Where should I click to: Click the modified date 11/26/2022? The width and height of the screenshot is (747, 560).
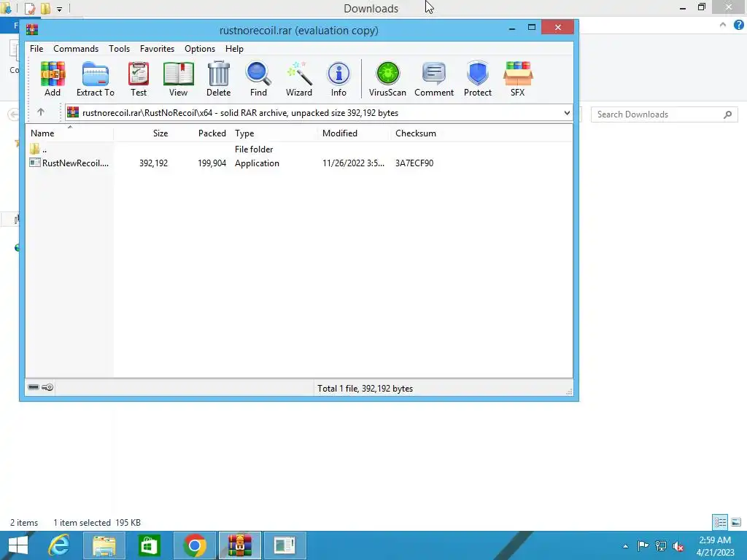click(354, 163)
